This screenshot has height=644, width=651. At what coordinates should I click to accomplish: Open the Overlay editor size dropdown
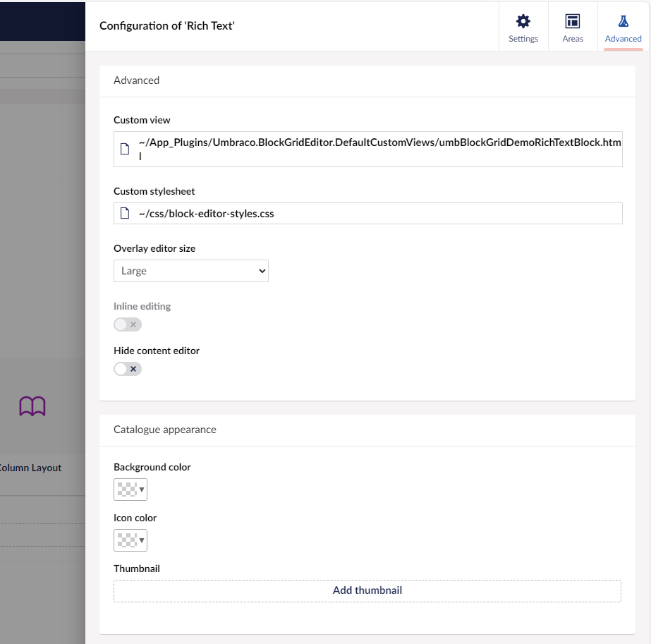tap(191, 271)
